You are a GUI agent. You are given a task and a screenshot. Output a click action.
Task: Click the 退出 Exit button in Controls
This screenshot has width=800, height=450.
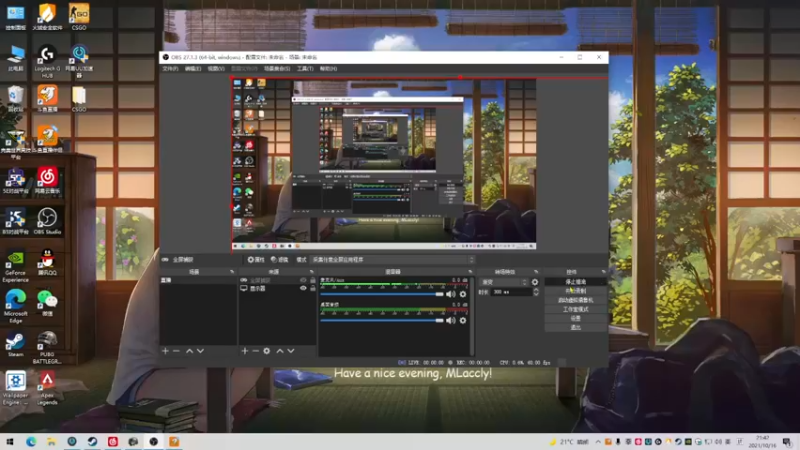(576, 328)
